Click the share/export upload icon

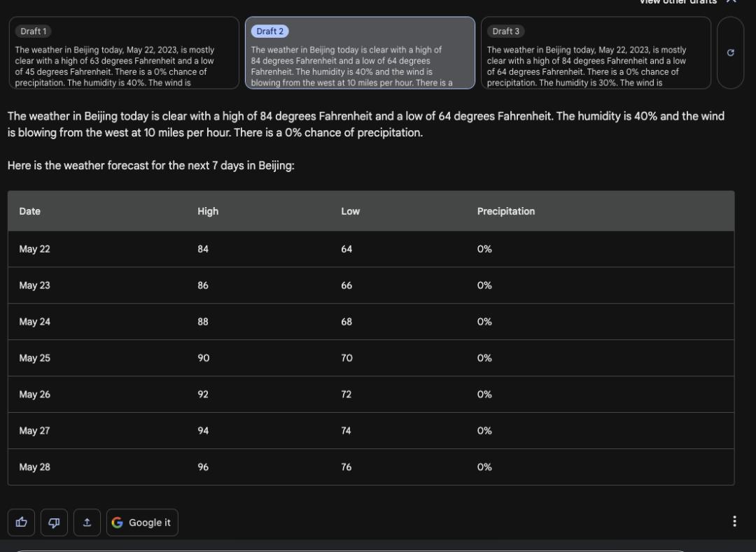87,522
